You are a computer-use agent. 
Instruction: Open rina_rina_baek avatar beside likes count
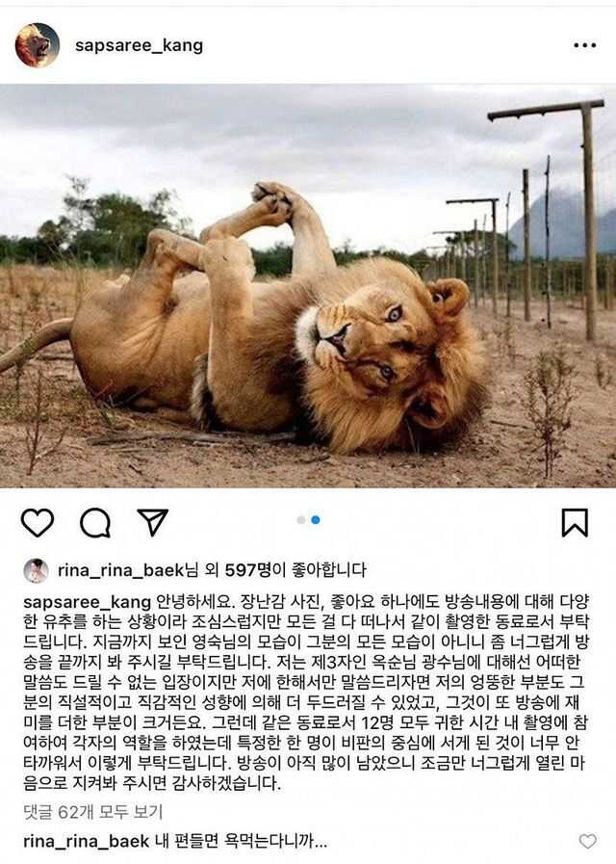36,570
